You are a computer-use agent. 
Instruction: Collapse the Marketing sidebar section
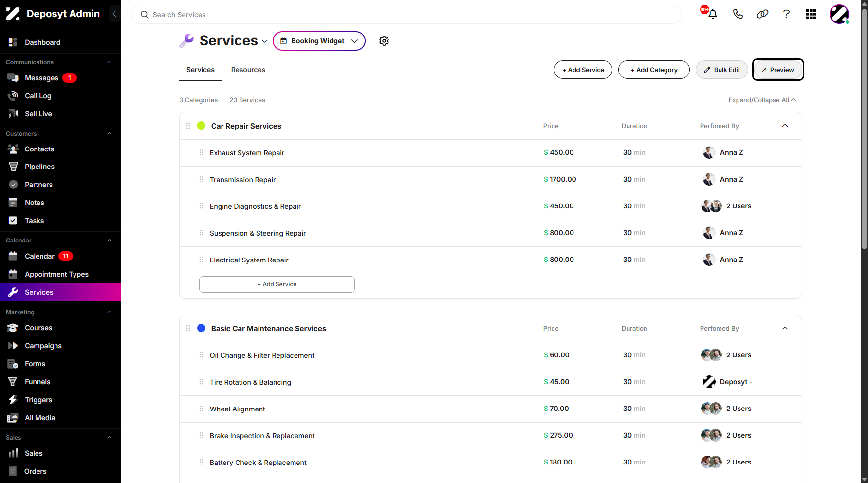(109, 312)
